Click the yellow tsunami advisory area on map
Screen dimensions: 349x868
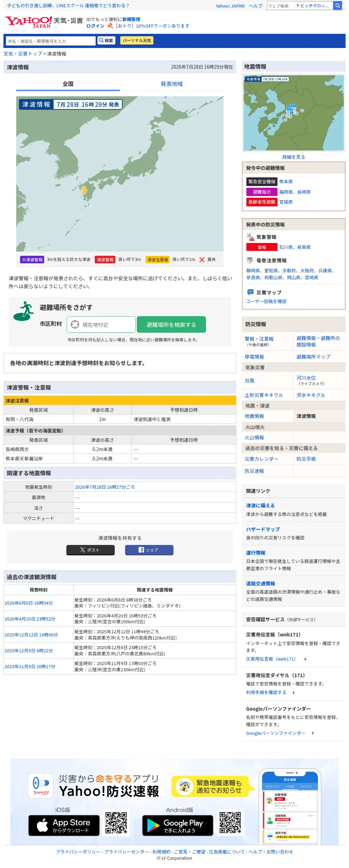coord(84,189)
